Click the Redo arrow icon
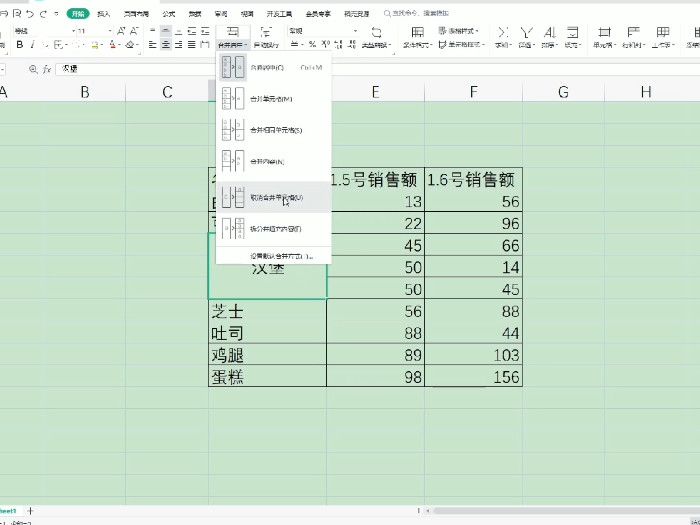 (43, 14)
